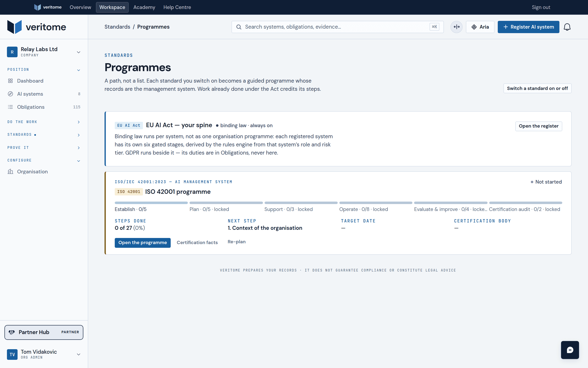Click the notifications bell icon
This screenshot has height=368, width=588.
[567, 27]
